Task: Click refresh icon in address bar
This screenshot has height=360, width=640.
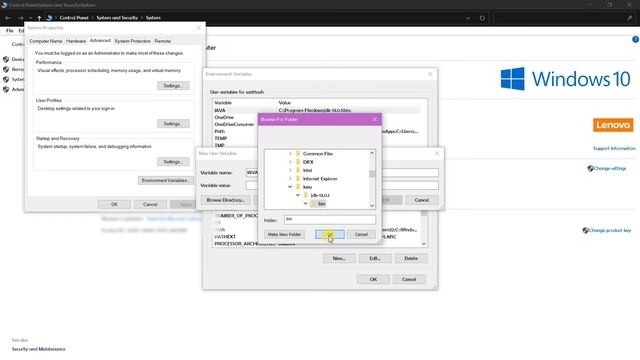Action: click(x=482, y=18)
